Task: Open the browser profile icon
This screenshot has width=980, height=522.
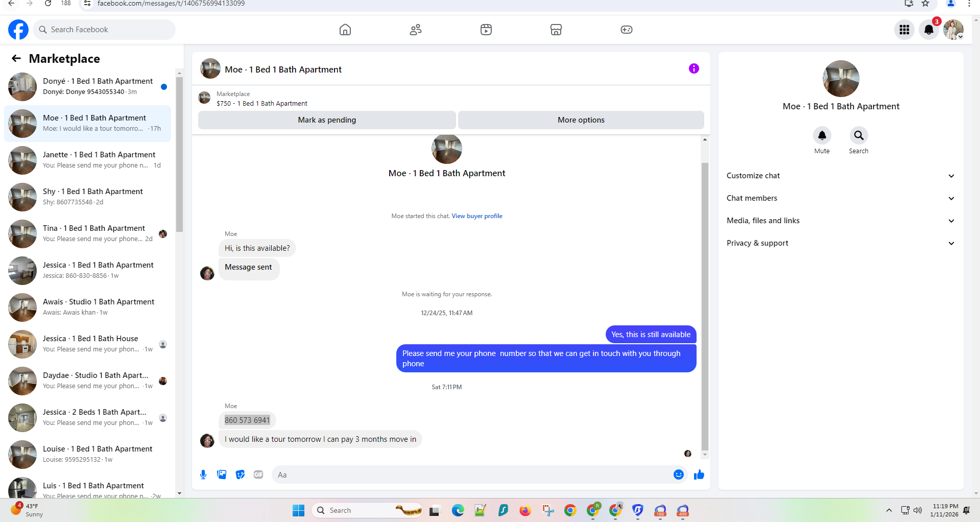Action: click(951, 4)
